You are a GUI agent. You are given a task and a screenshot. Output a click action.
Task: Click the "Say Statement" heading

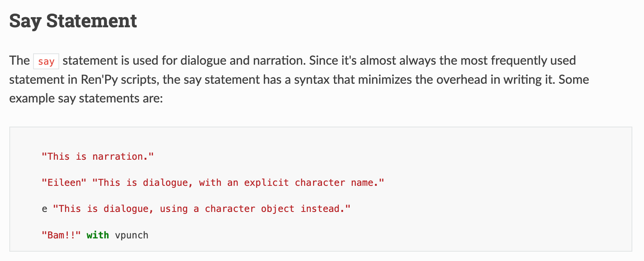click(x=73, y=21)
